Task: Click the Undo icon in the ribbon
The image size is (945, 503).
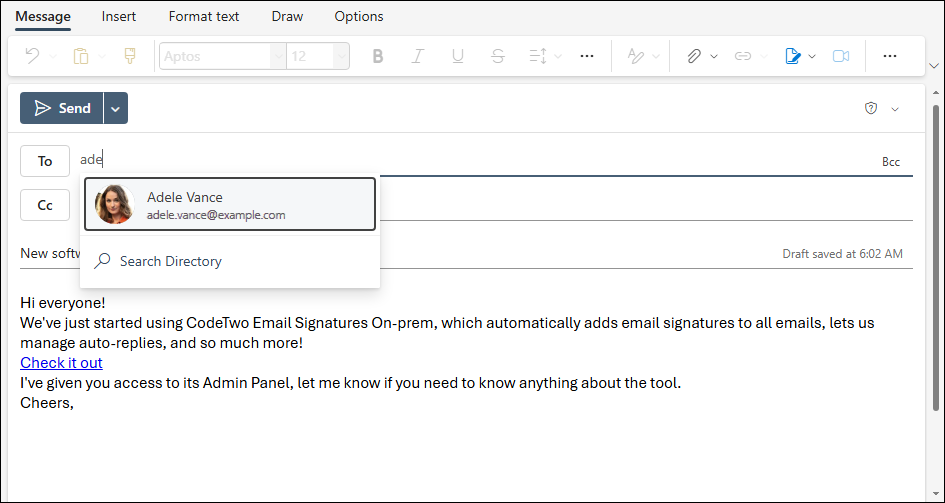Action: point(32,56)
